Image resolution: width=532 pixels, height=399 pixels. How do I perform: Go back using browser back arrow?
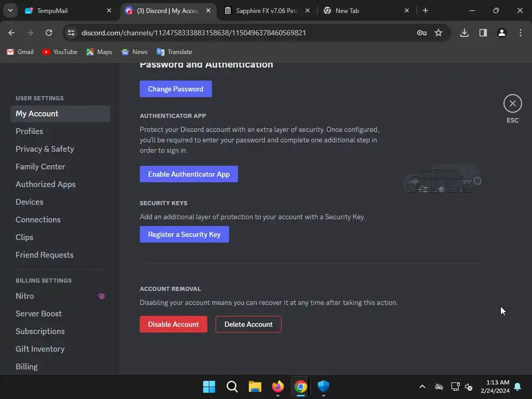pos(11,33)
